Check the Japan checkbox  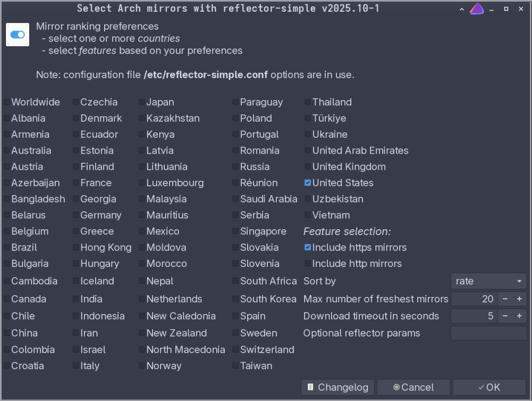(x=142, y=102)
